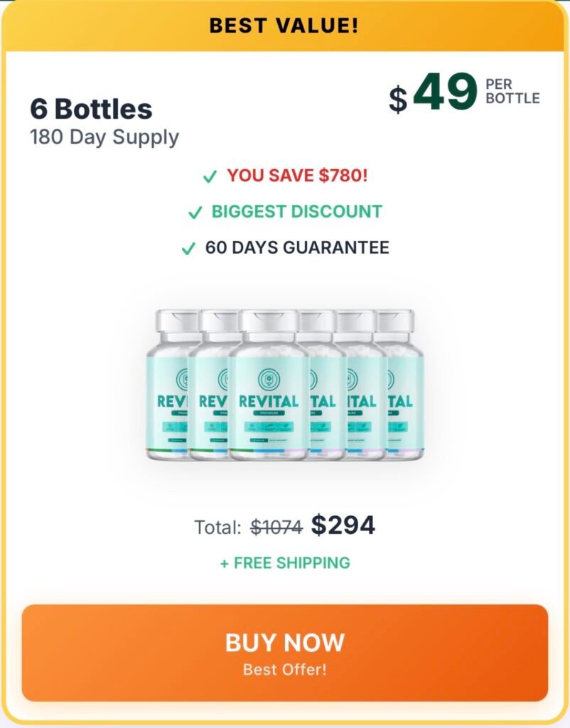570x728 pixels.
Task: Select the BEST VALUE! banner header
Action: coord(284,26)
